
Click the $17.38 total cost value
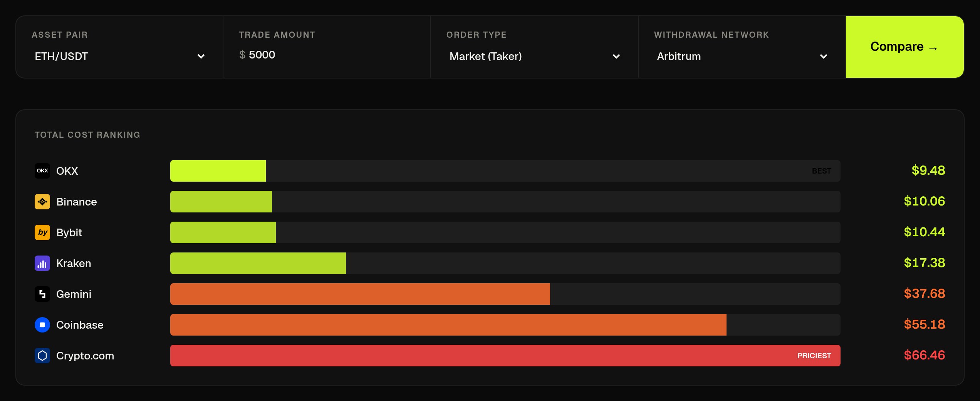click(924, 263)
